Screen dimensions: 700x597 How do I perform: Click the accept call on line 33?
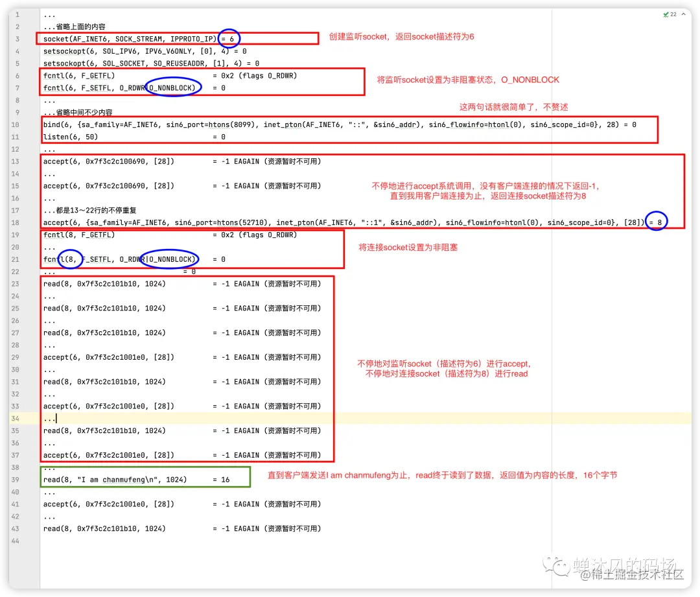point(181,406)
